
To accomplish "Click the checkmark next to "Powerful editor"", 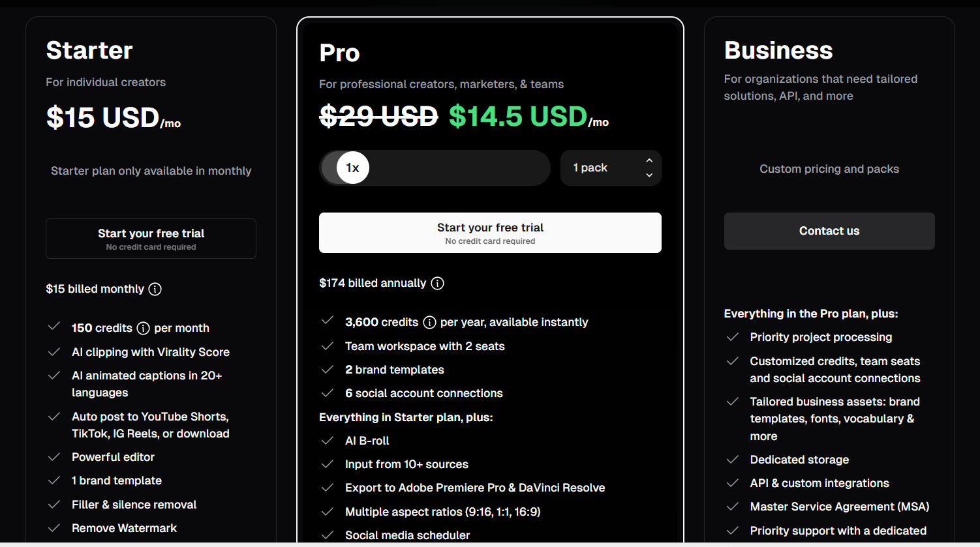I will pos(54,457).
